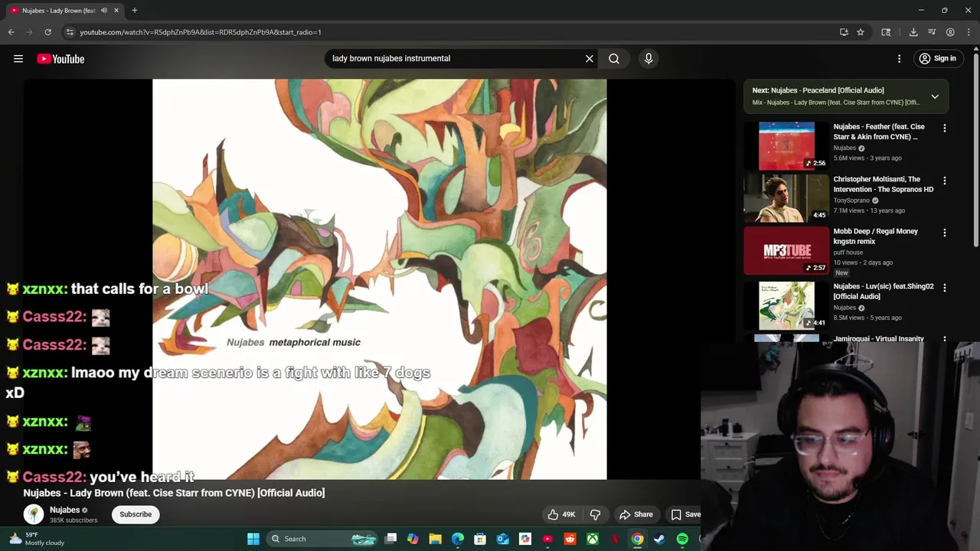The image size is (980, 551).
Task: Dislike the video with thumbs down
Action: [595, 514]
